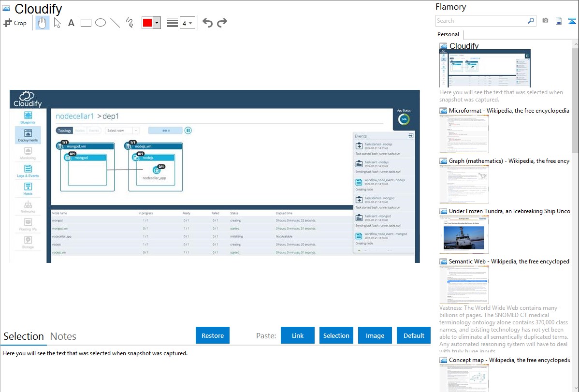The width and height of the screenshot is (579, 392).
Task: Click the Restore button
Action: coord(213,335)
